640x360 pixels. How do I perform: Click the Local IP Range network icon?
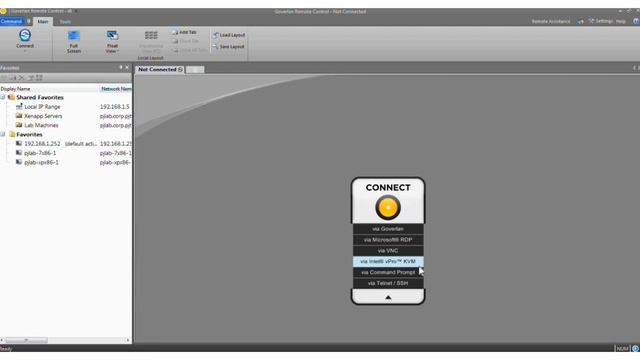click(19, 107)
